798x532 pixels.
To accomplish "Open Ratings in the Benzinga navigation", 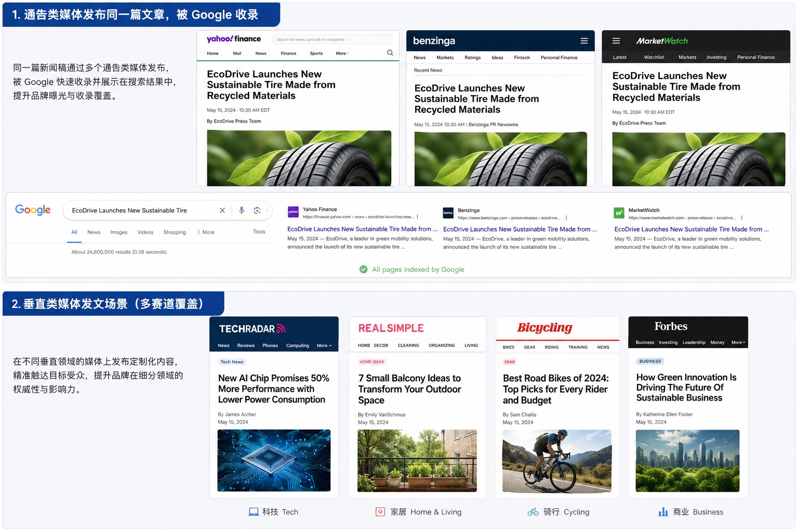I will coord(473,58).
